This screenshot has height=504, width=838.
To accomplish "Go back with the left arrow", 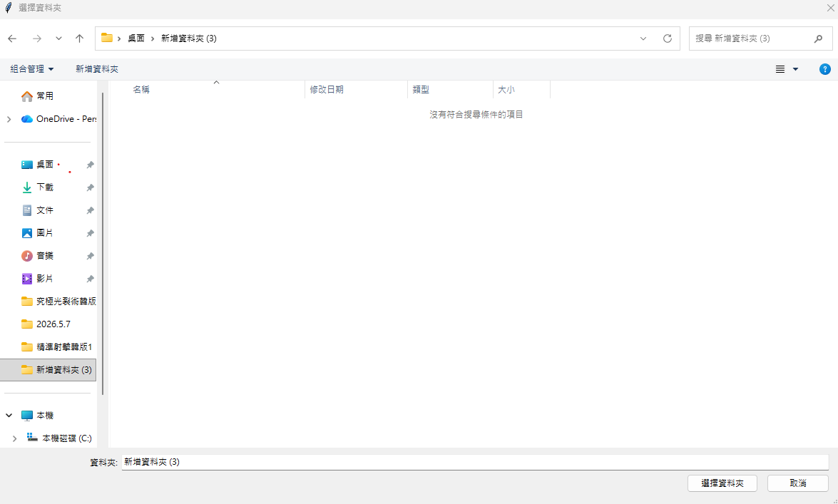I will 12,38.
